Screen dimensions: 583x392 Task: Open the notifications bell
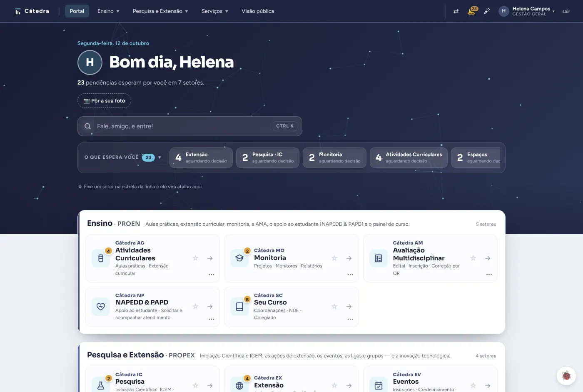[471, 11]
